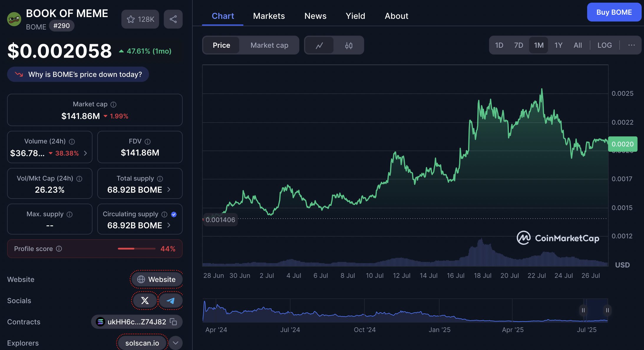Click the current price label 0.0020 on axis

pos(622,144)
